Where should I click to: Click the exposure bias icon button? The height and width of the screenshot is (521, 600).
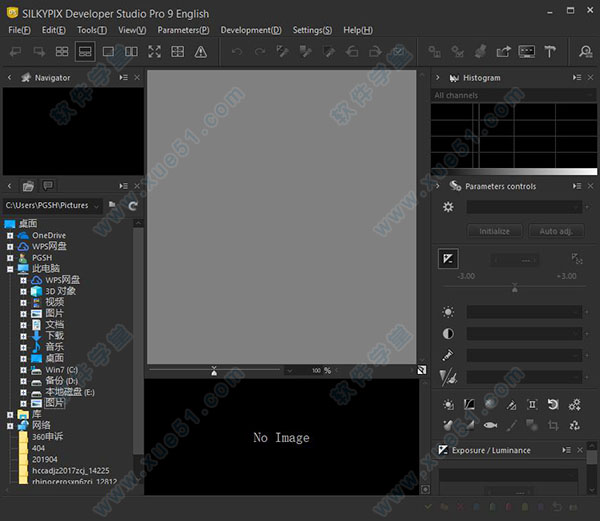click(x=448, y=259)
